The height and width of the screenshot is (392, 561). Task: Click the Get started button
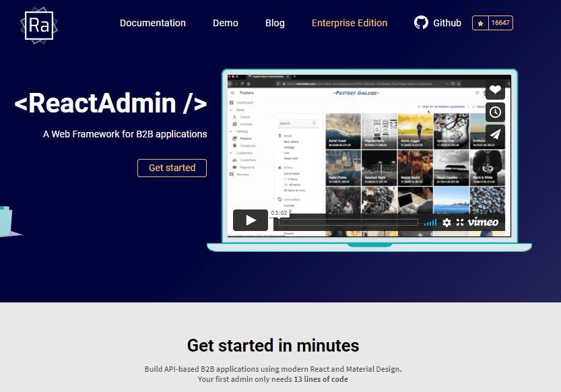click(172, 168)
